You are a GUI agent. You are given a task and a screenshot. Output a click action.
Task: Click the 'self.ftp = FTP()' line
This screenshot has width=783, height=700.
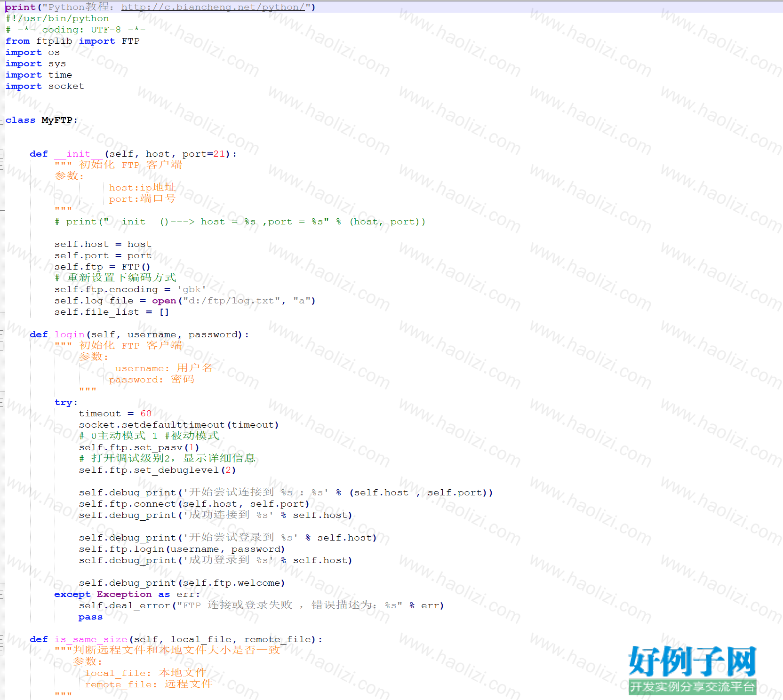103,267
